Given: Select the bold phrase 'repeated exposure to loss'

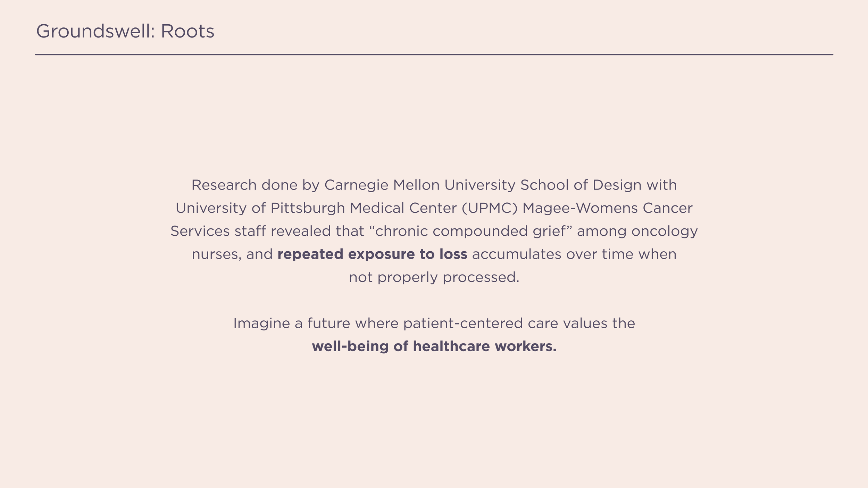Looking at the screenshot, I should pos(372,254).
